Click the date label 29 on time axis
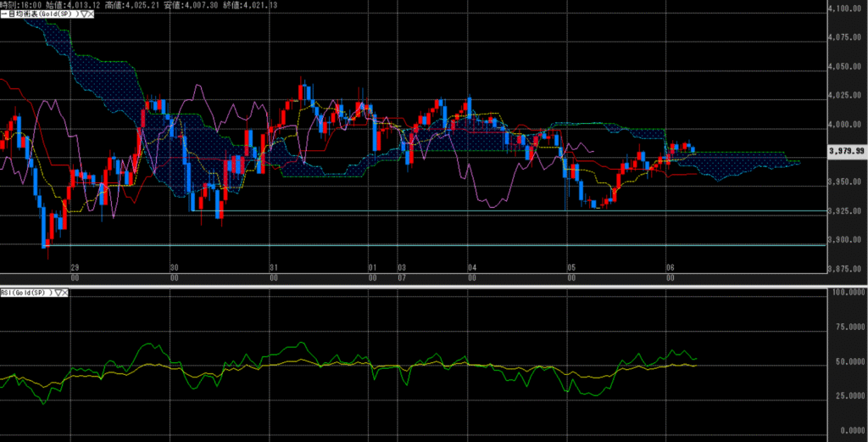 (x=75, y=267)
